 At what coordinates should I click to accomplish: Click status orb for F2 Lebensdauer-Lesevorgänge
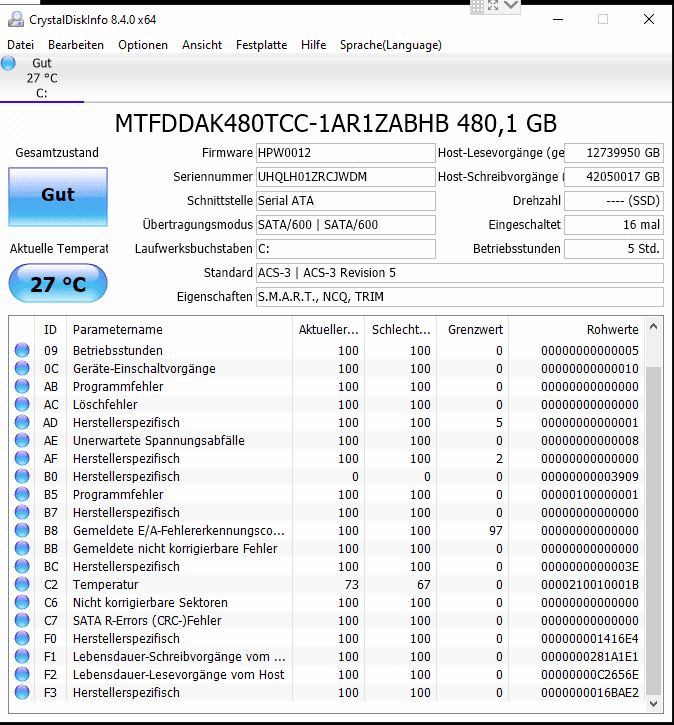[x=22, y=675]
